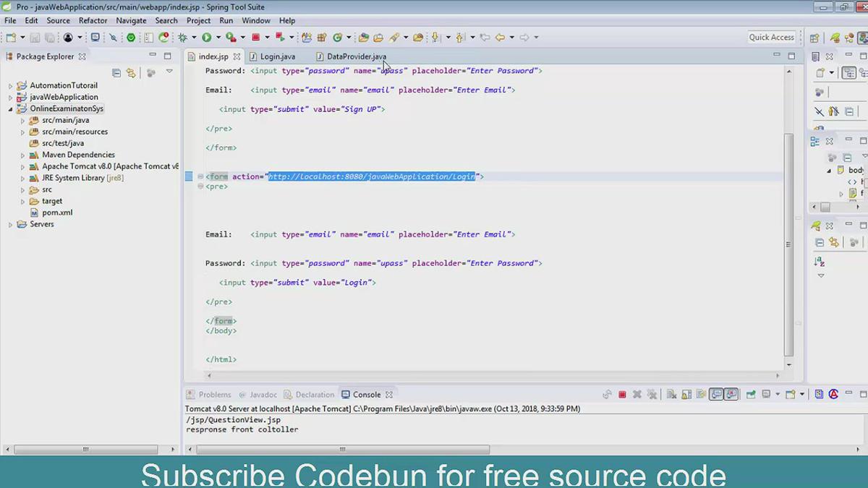Click the Link with Editor icon in Package Explorer
868x488 pixels.
pos(131,72)
